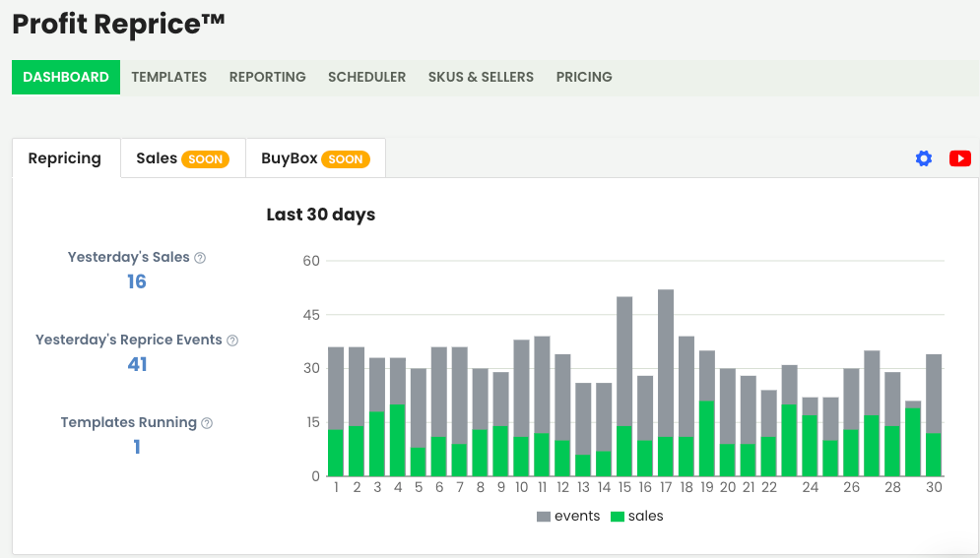980x558 pixels.
Task: Click the green sales bar for day 26
Action: (851, 453)
